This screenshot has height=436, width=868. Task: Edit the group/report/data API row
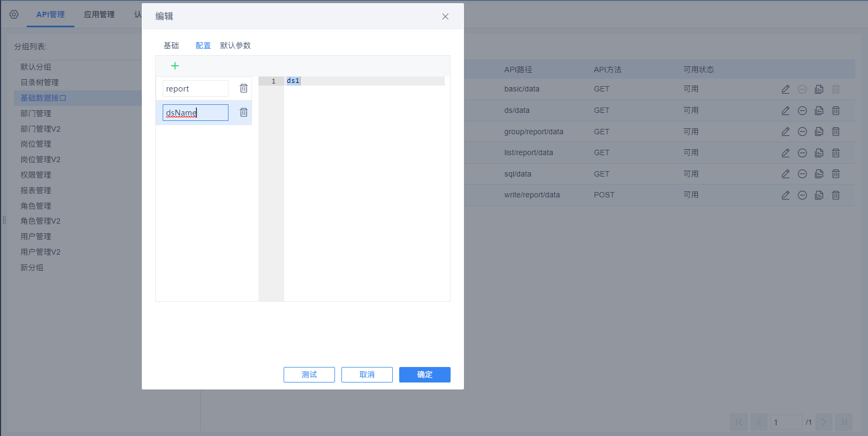pos(786,132)
